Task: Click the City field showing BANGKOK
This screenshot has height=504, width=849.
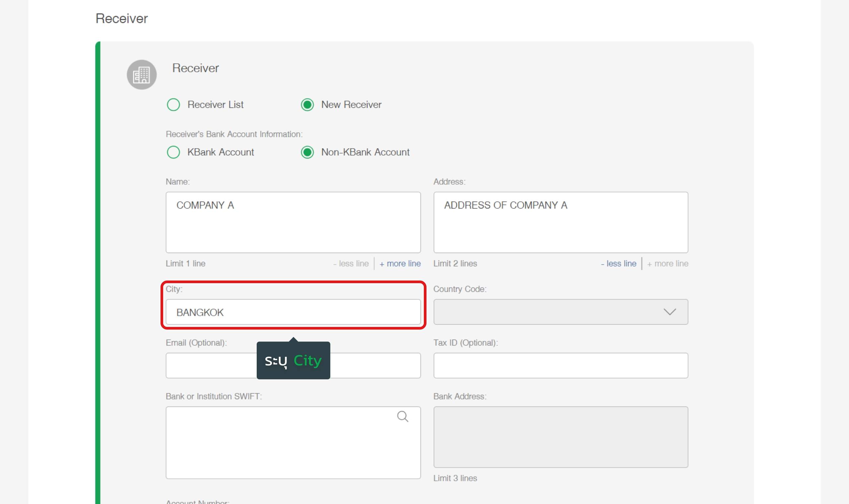Action: (293, 312)
